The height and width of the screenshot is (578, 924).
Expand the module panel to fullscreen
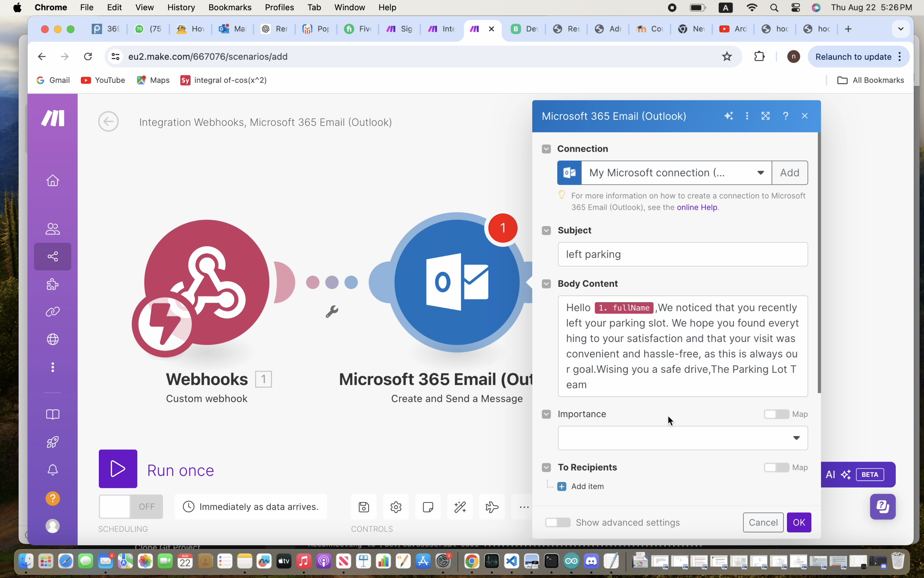(765, 116)
